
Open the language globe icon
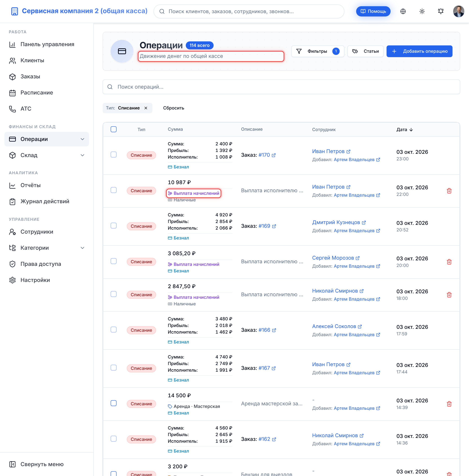pyautogui.click(x=403, y=11)
